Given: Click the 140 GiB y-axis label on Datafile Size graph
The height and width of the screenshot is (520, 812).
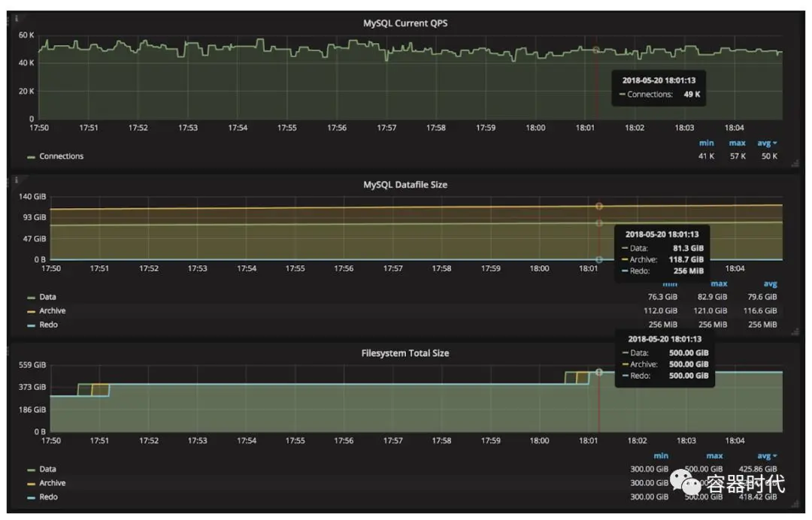Looking at the screenshot, I should 32,197.
